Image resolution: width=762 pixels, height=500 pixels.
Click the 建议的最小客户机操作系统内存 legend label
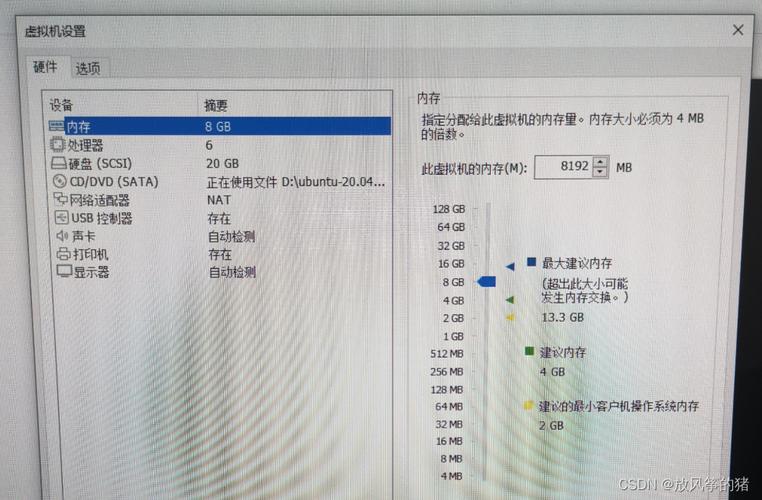pyautogui.click(x=619, y=406)
